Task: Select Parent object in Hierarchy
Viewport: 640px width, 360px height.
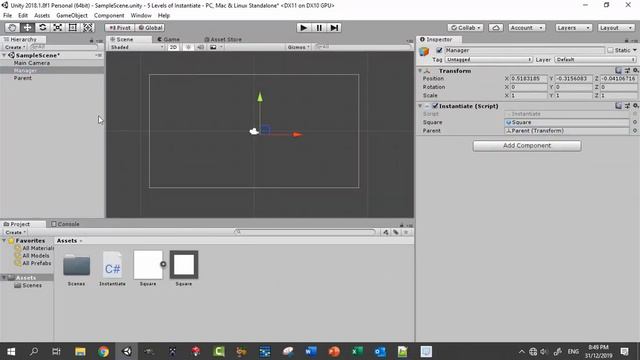Action: tap(22, 78)
